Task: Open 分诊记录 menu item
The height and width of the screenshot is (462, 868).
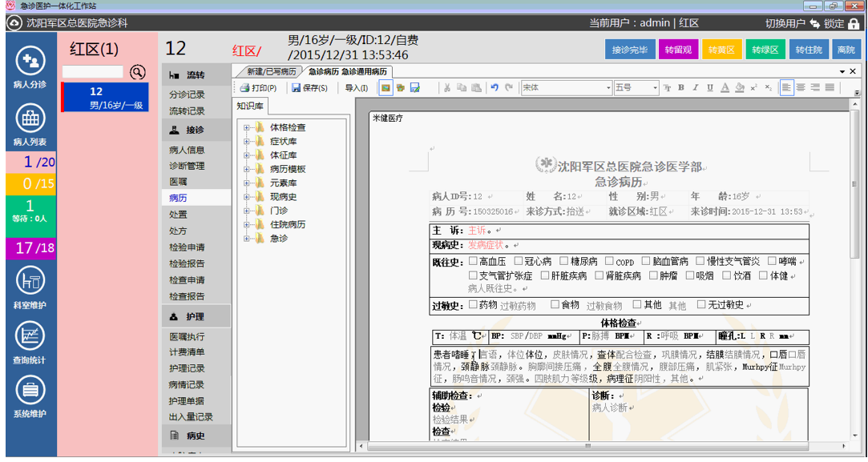Action: [187, 94]
